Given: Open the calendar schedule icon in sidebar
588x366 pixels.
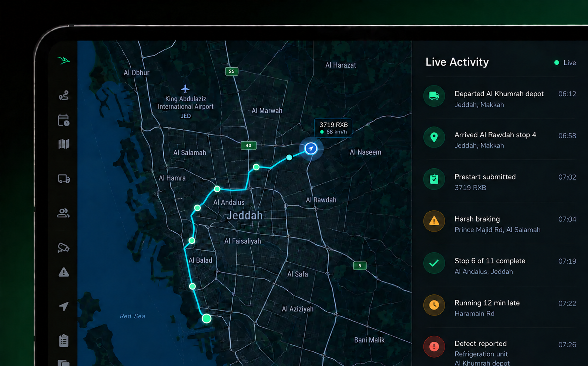Looking at the screenshot, I should (64, 120).
